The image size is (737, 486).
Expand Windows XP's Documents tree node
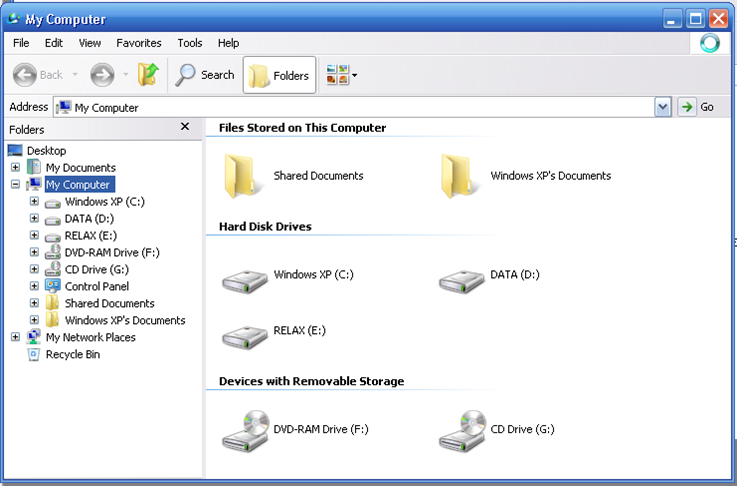click(x=34, y=320)
